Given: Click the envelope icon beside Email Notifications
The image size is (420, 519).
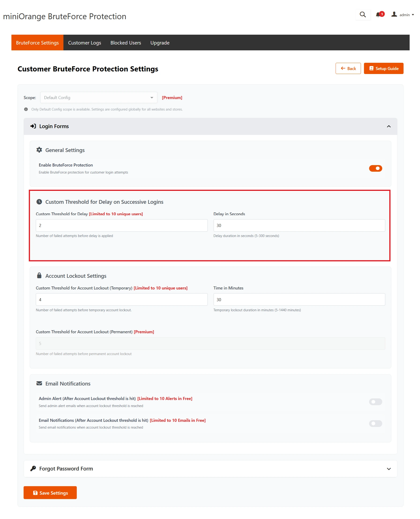Looking at the screenshot, I should pos(39,383).
